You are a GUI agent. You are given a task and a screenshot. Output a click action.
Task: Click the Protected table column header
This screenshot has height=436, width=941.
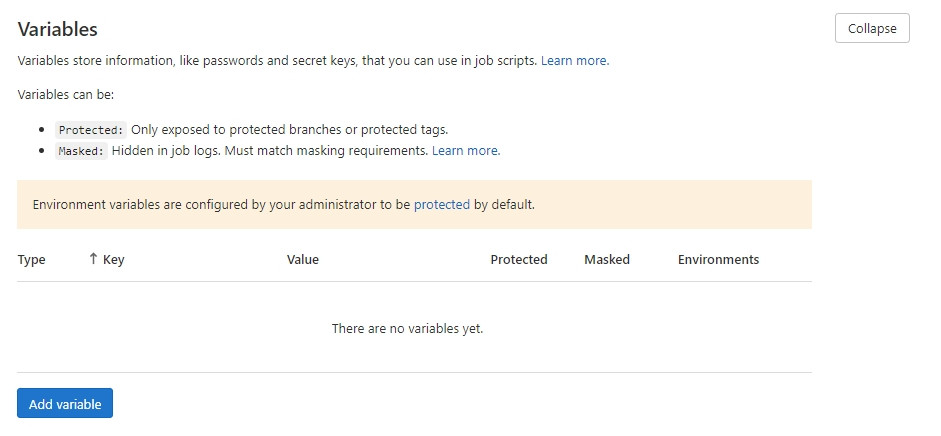pyautogui.click(x=519, y=260)
